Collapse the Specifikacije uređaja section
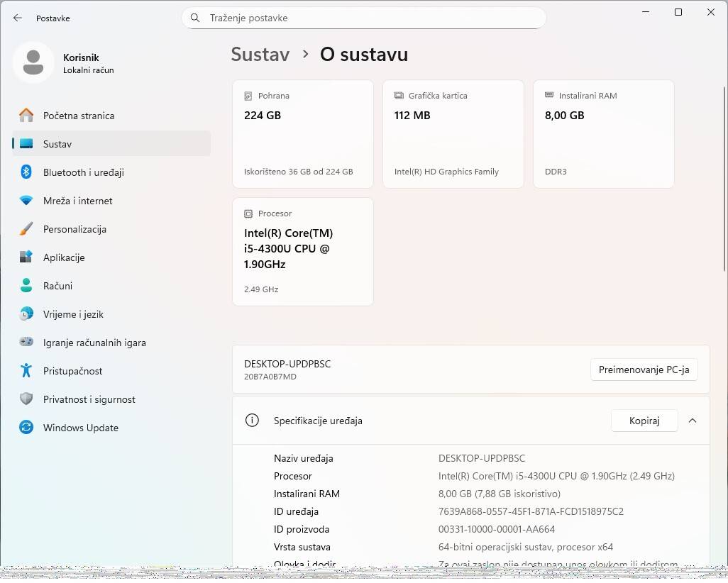 (x=692, y=421)
